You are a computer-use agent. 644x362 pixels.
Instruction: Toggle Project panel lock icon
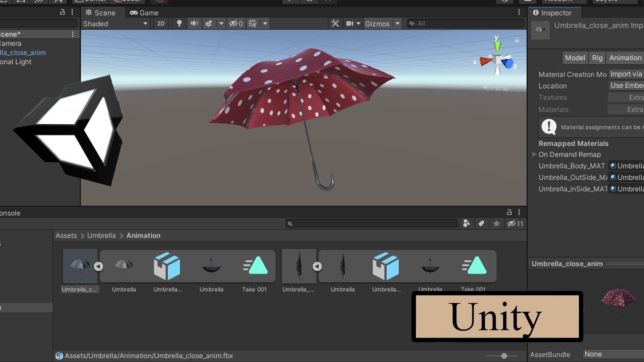point(509,212)
